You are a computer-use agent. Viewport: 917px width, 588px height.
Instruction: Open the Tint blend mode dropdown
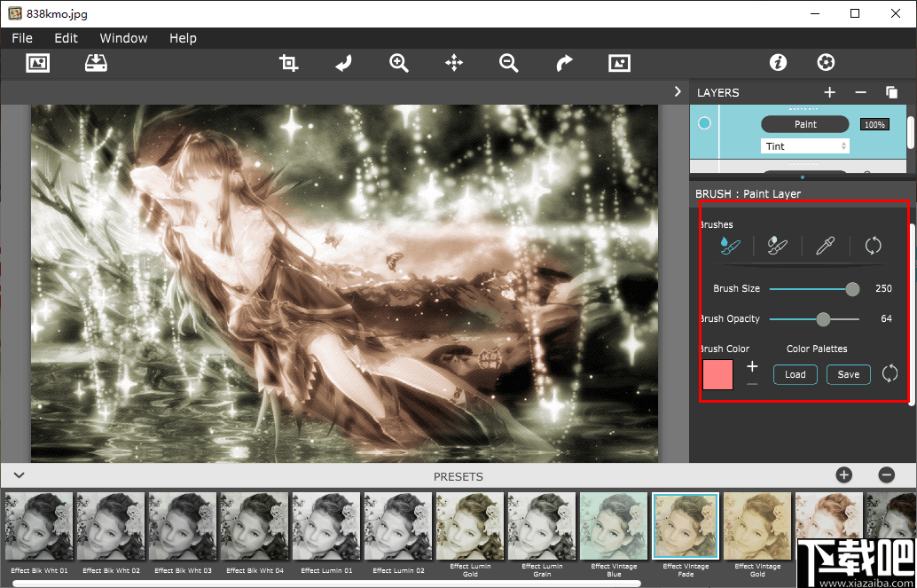coord(804,145)
